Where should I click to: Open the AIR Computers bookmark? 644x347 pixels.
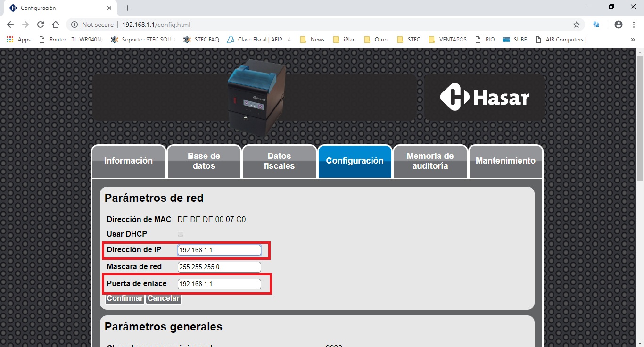tap(561, 40)
